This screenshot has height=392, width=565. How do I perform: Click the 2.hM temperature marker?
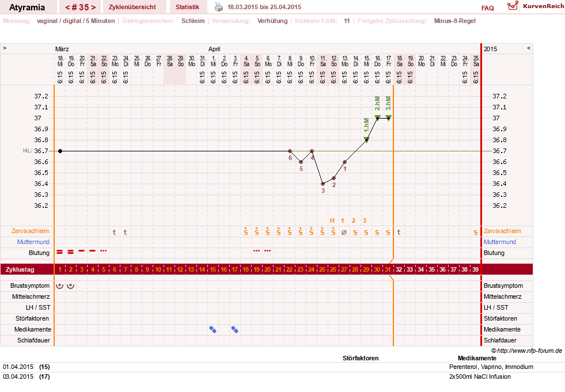point(377,117)
